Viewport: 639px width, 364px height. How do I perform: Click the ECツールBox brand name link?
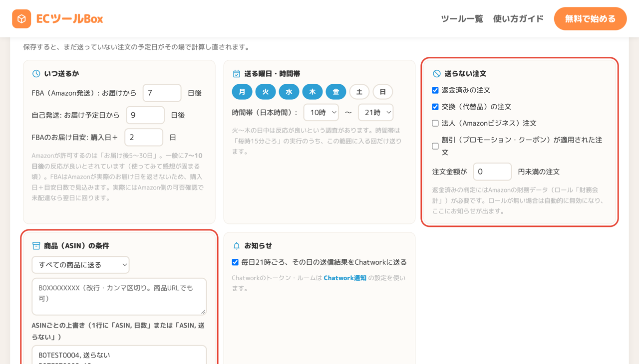(69, 19)
